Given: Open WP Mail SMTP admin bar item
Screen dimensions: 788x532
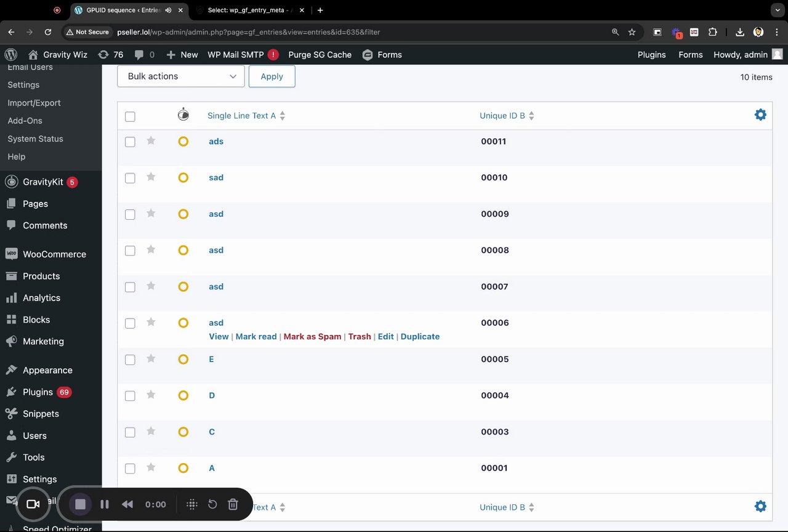Looking at the screenshot, I should (243, 55).
